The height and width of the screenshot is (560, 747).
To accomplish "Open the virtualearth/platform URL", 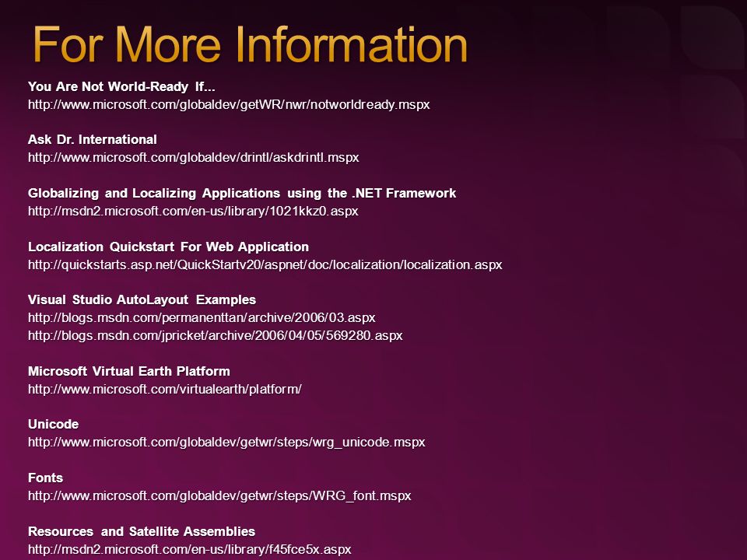I will [165, 389].
